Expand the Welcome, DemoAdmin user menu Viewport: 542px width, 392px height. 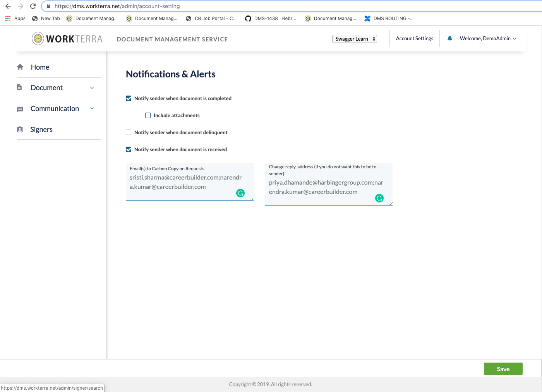click(488, 38)
